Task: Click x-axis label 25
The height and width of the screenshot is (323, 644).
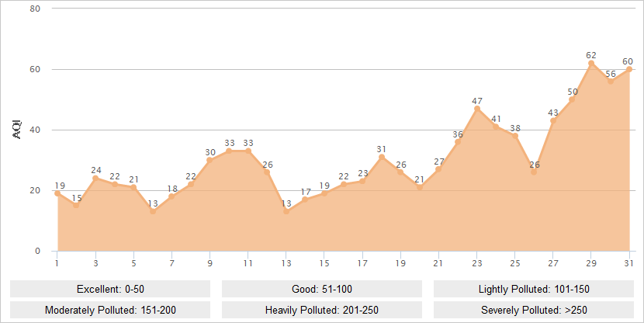Action: 515,263
